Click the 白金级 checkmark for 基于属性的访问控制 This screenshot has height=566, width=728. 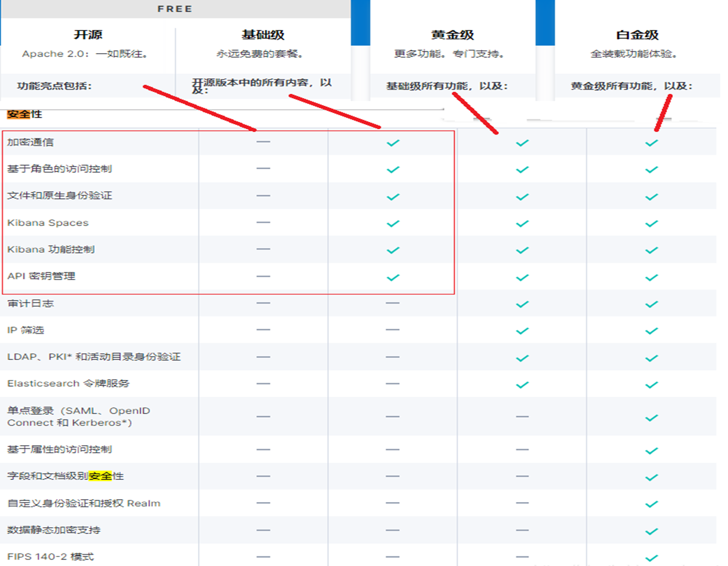tap(651, 451)
